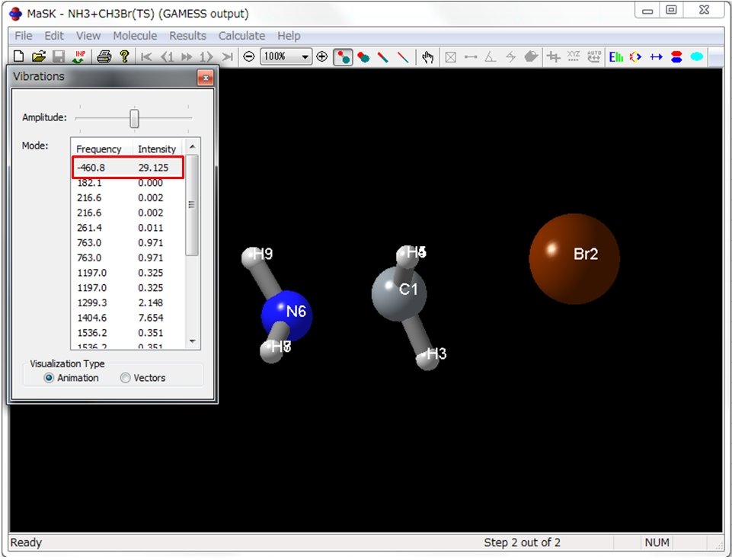Export the INP input file
This screenshot has width=732, height=560.
point(80,56)
